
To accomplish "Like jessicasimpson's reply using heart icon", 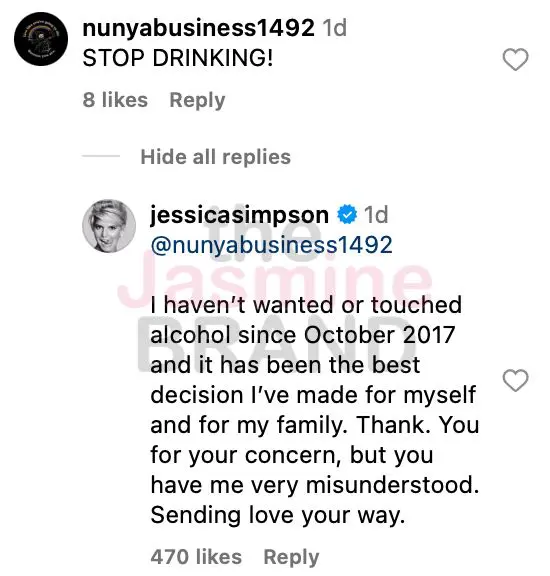I will pyautogui.click(x=515, y=381).
